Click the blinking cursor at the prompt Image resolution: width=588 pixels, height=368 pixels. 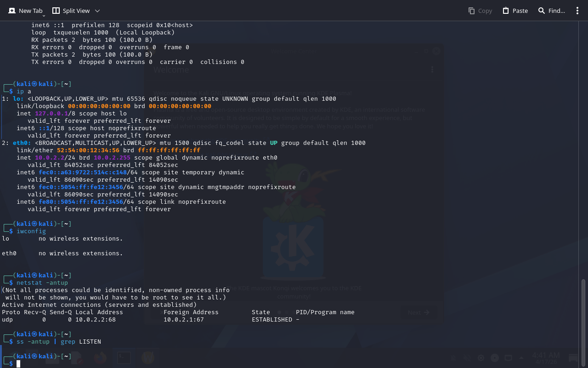[18, 364]
